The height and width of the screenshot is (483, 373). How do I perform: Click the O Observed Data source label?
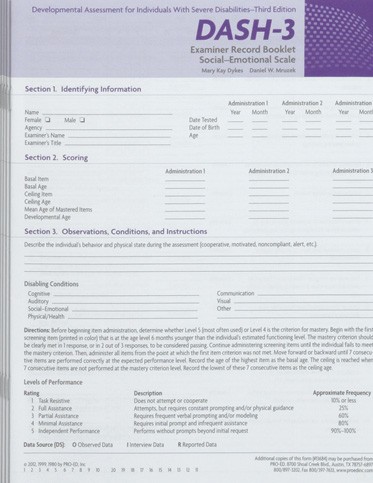pos(92,445)
